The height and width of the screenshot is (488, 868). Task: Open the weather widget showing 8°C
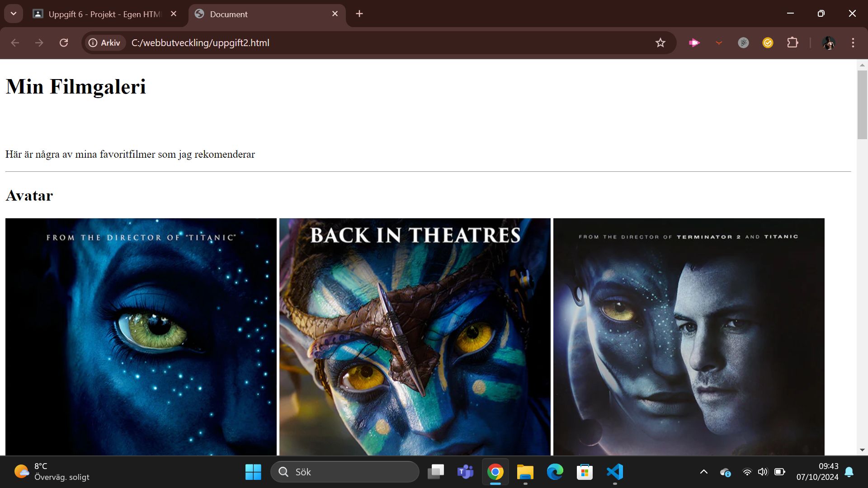point(52,472)
